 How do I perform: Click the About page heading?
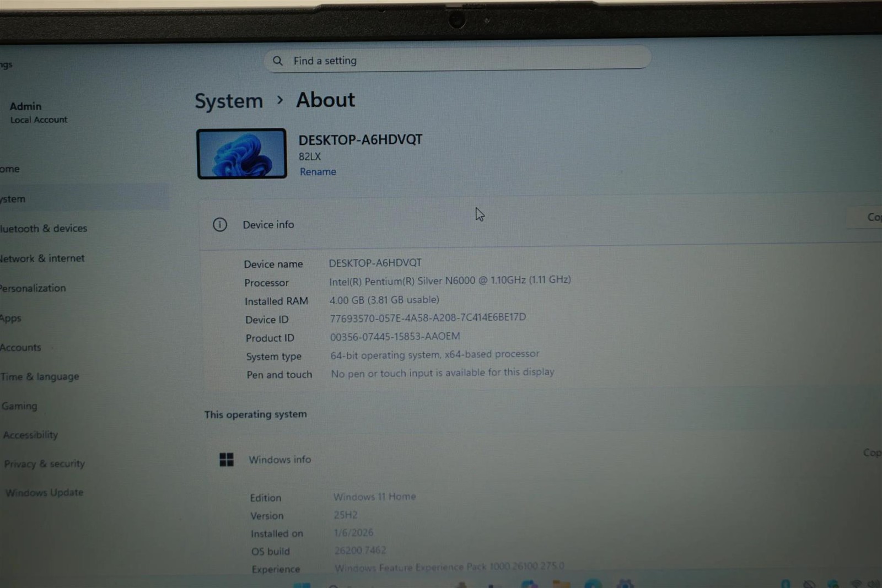(326, 100)
